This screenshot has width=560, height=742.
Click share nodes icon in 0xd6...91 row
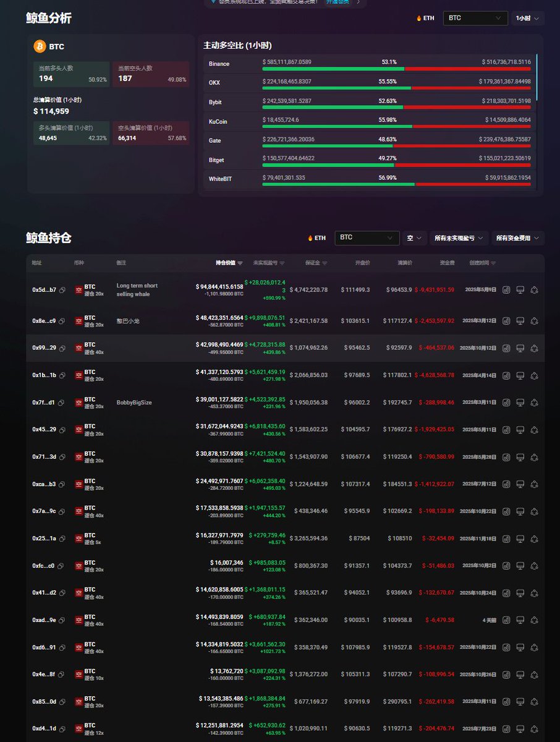534,647
